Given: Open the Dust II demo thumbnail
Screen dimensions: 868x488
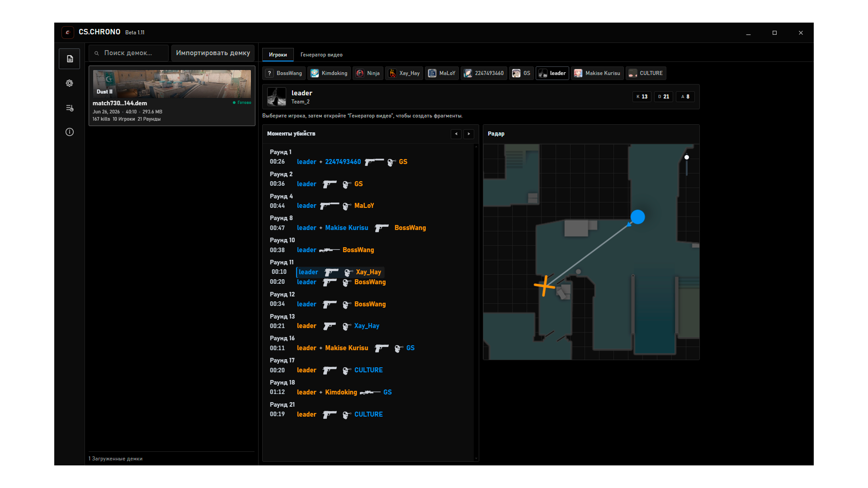Looking at the screenshot, I should [x=172, y=84].
